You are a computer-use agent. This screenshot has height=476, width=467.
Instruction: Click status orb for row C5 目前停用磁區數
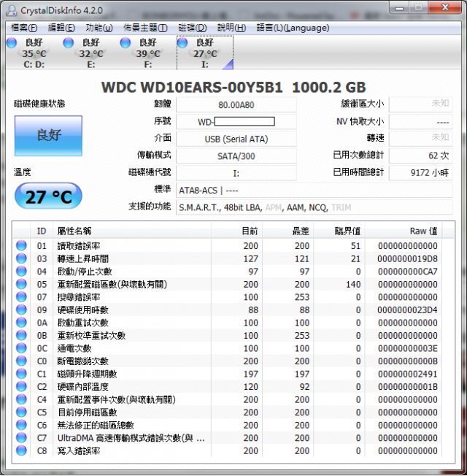(x=21, y=412)
